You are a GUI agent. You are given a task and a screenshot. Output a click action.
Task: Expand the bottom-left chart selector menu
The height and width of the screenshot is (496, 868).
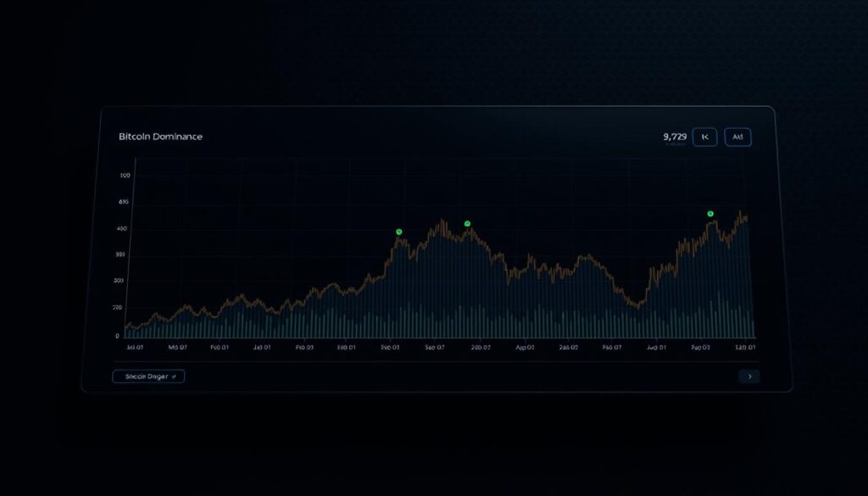click(148, 376)
